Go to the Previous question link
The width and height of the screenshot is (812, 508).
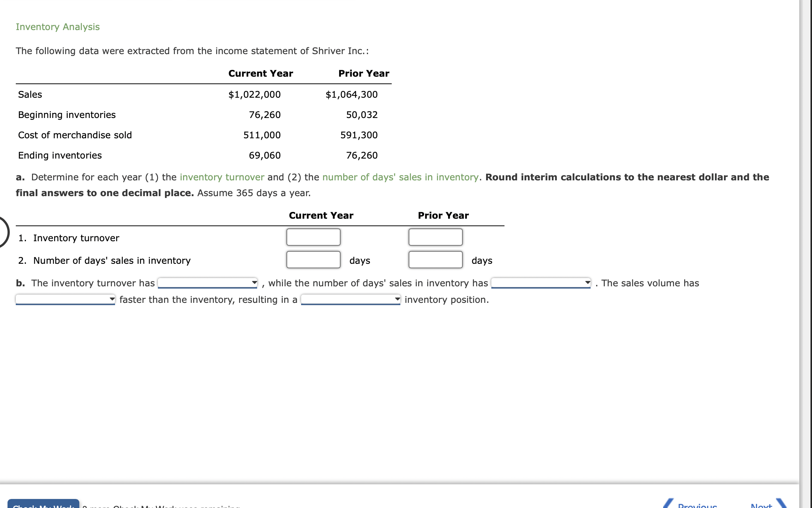pyautogui.click(x=697, y=505)
